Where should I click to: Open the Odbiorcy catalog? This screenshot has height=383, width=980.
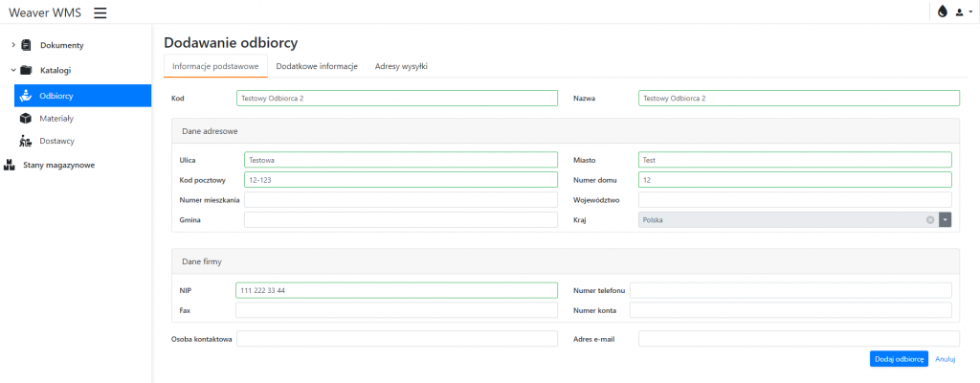(82, 96)
